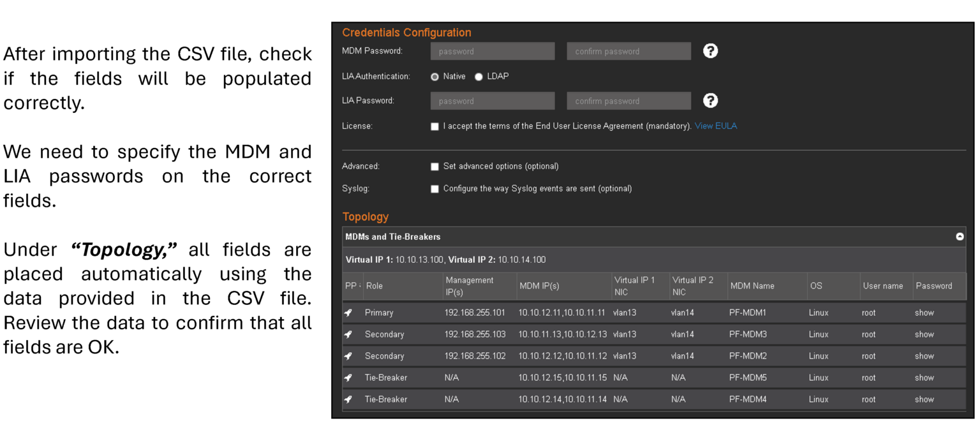The image size is (980, 423).
Task: Click the MDM Password input field
Action: click(x=492, y=51)
